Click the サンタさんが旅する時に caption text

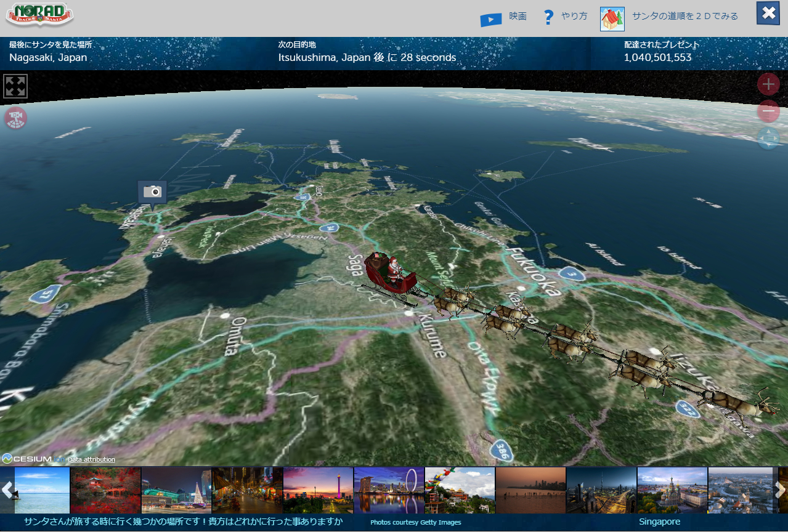pos(184,522)
